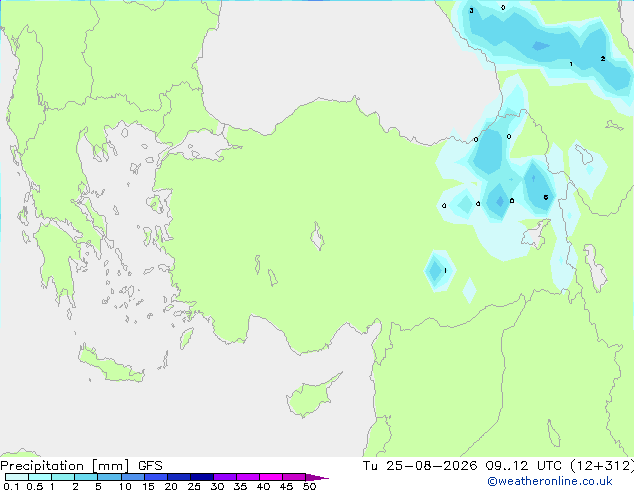The image size is (634, 490).
Task: Select the 0.5–1 mm legend swatch
Action: pyautogui.click(x=40, y=477)
